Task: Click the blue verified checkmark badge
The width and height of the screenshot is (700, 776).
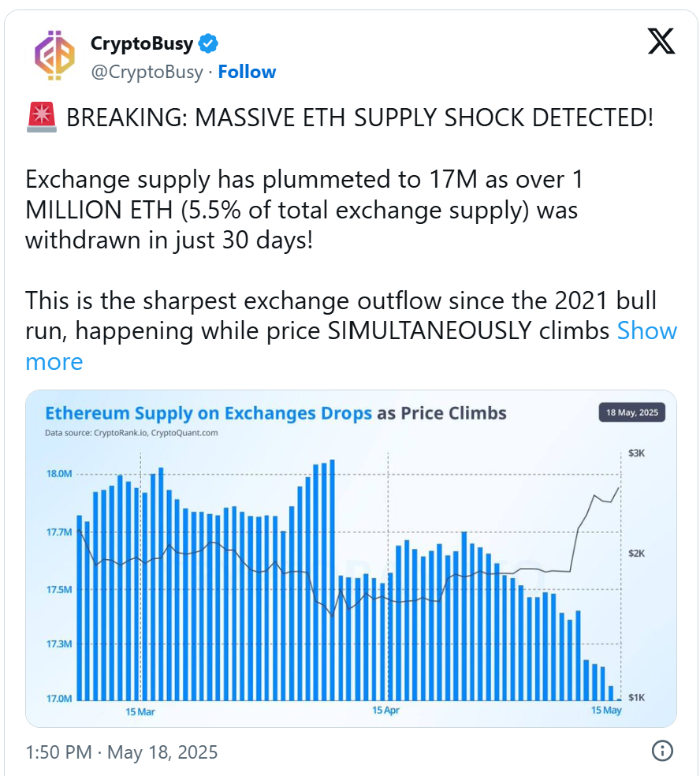Action: pyautogui.click(x=208, y=43)
